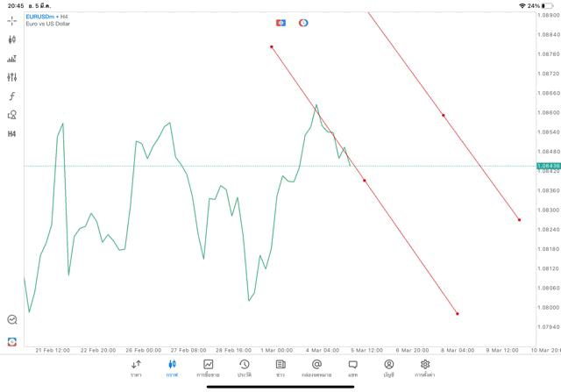Open the กล่องจดหมาย mailbox tab
Image resolution: width=561 pixels, height=392 pixels.
(x=316, y=367)
